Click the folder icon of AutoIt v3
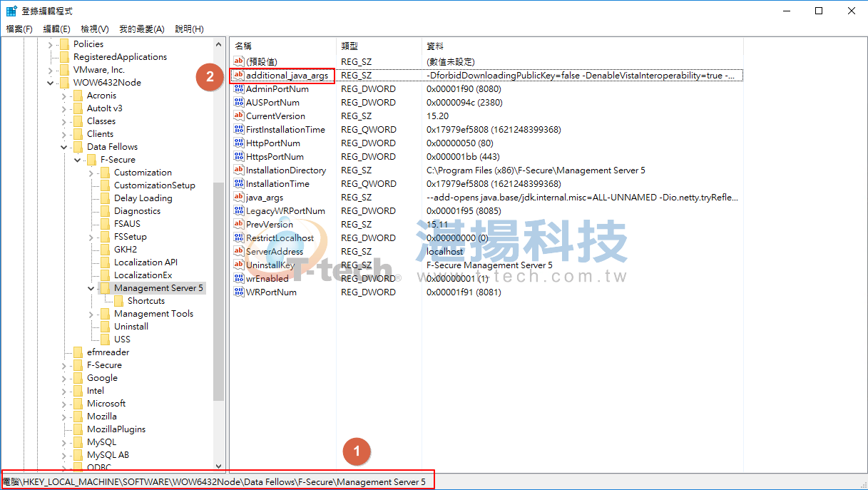Screen dimensions: 868x490 78,108
